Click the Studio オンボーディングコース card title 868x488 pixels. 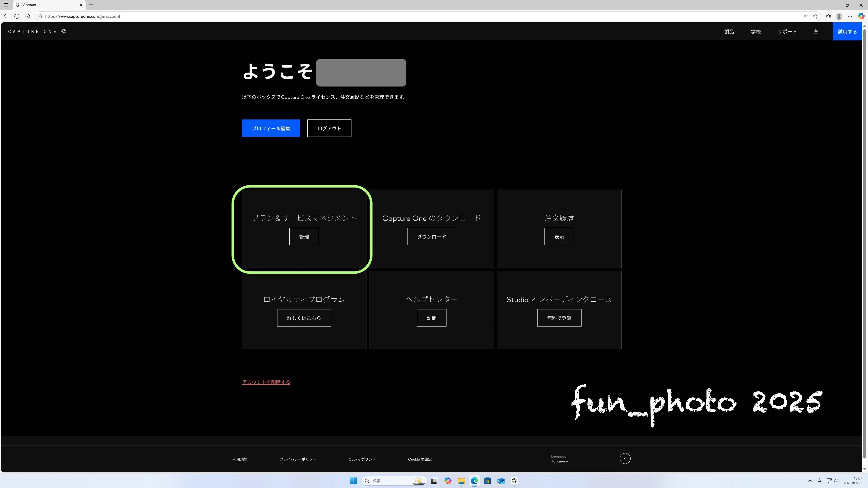click(559, 299)
